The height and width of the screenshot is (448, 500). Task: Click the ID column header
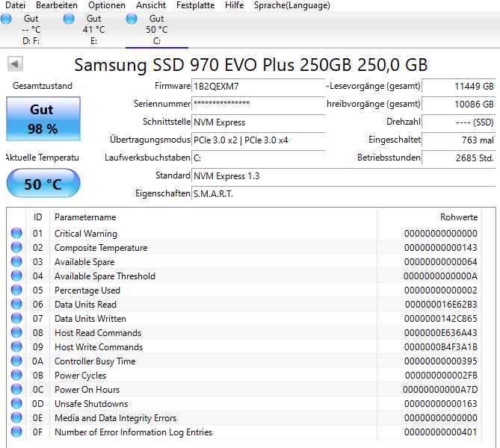coord(37,217)
